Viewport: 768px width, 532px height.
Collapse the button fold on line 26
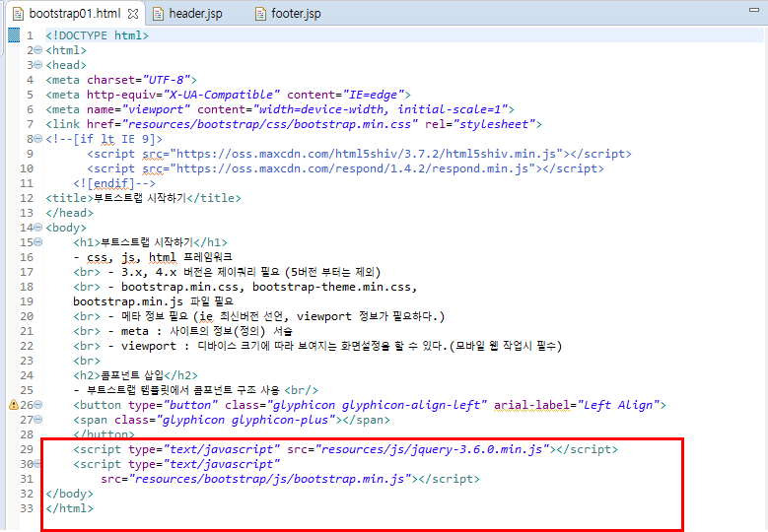click(38, 405)
